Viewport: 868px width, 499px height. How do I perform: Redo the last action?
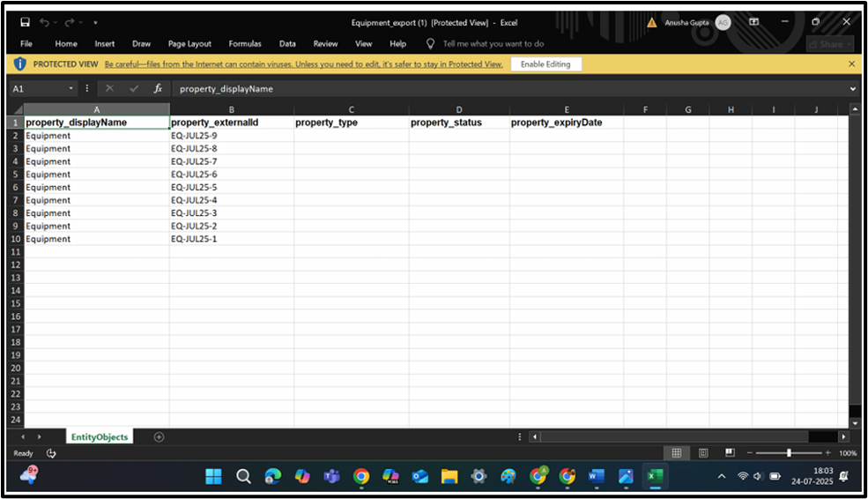[70, 22]
